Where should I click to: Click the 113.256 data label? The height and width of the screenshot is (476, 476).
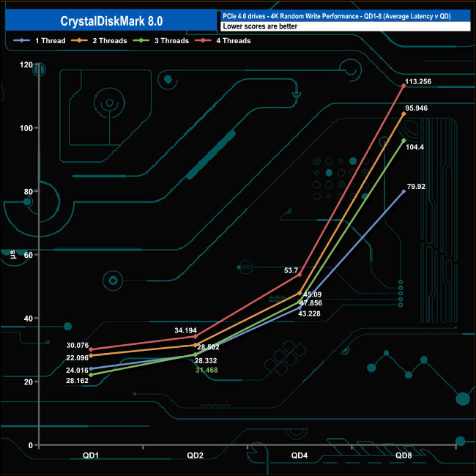[x=418, y=81]
